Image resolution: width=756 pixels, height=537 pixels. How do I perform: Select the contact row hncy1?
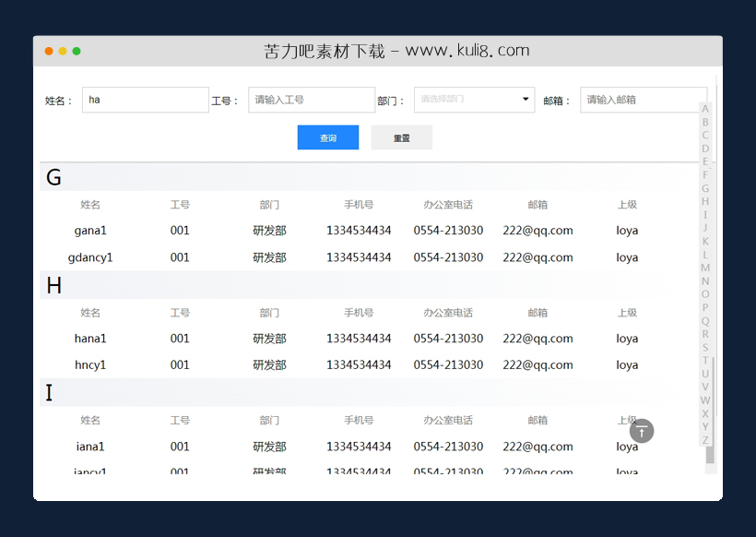[x=90, y=364]
